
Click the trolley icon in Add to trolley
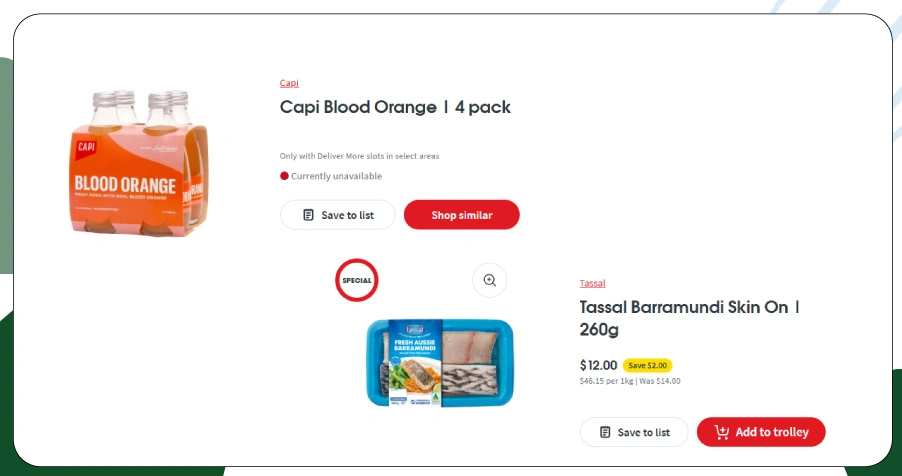coord(722,432)
